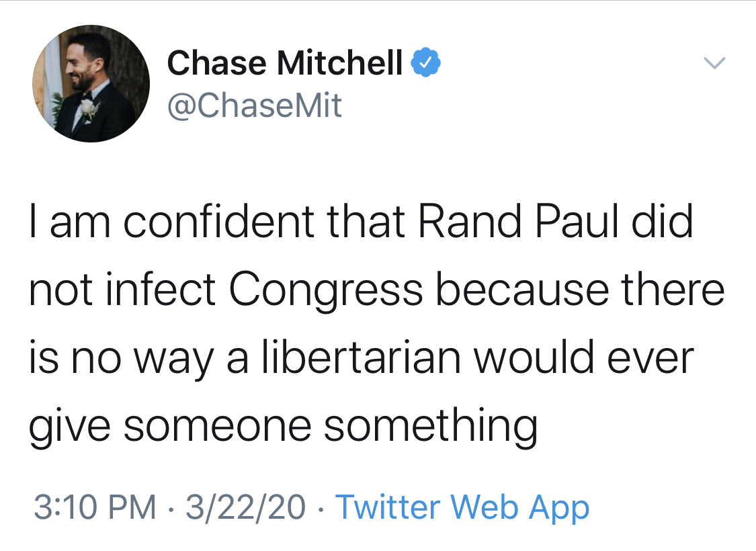This screenshot has height=551, width=756.
Task: Click the Chase Mitchell display name
Action: tap(284, 64)
